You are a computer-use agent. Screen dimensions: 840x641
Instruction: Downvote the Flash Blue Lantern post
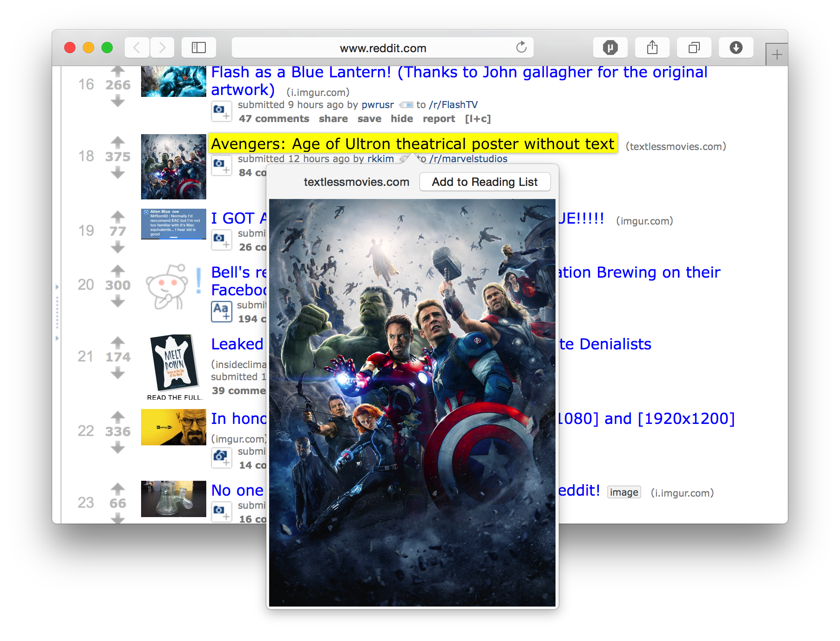[118, 101]
